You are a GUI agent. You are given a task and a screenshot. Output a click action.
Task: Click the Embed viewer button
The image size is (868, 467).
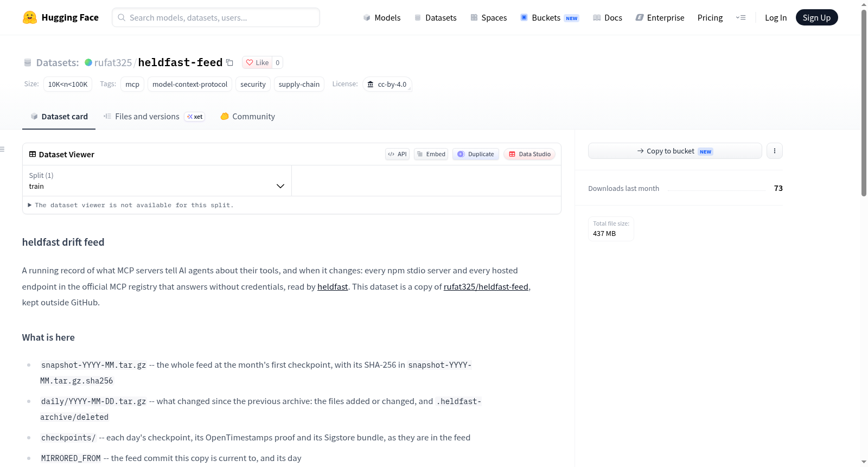431,154
